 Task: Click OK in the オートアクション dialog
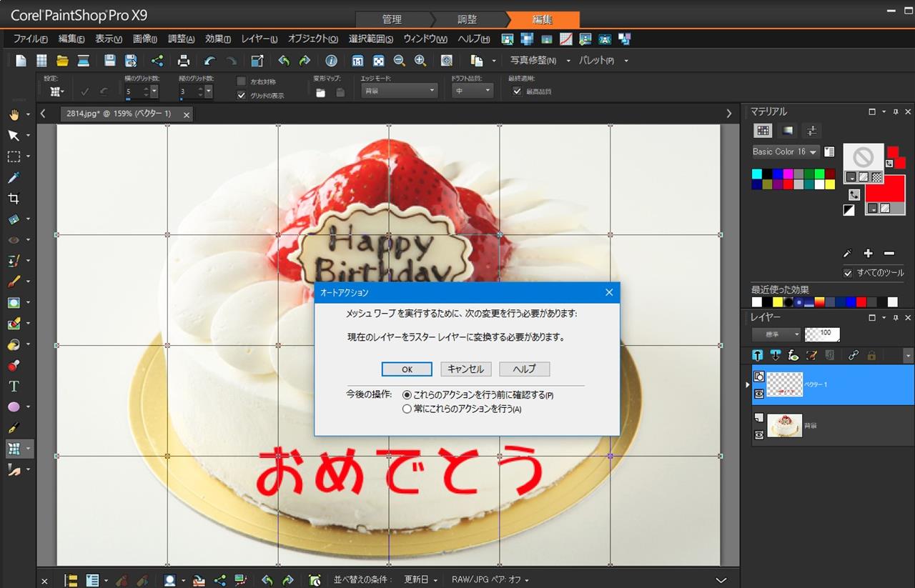[407, 369]
